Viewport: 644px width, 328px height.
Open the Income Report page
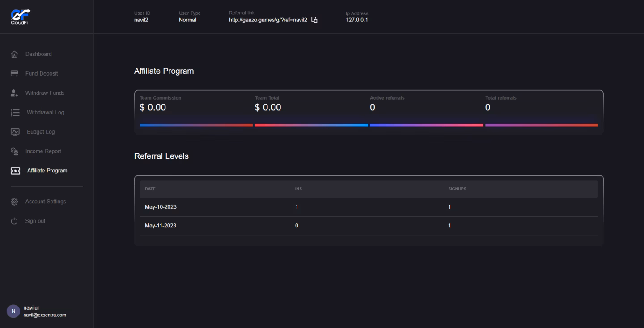tap(43, 151)
